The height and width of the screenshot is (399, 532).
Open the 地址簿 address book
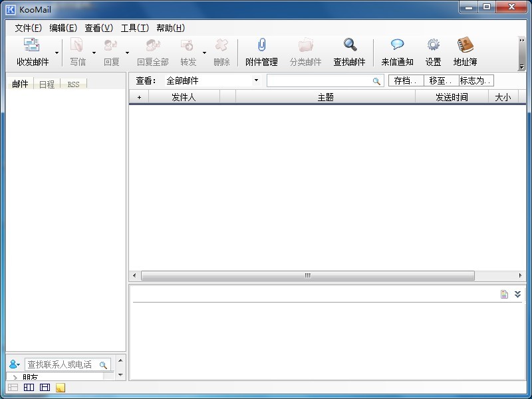tap(465, 45)
